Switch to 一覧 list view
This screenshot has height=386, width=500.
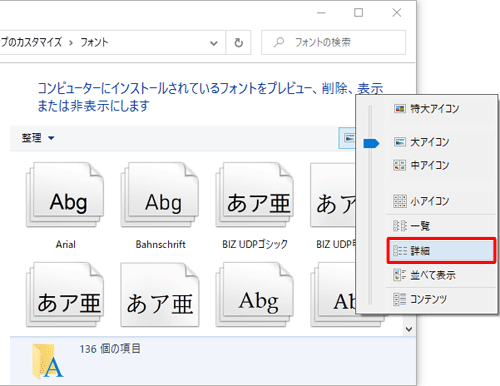point(441,226)
